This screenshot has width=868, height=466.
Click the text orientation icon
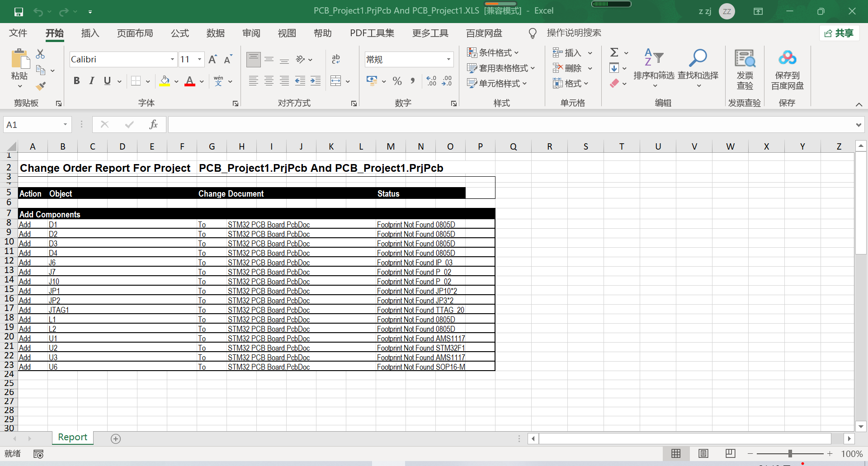click(x=301, y=59)
